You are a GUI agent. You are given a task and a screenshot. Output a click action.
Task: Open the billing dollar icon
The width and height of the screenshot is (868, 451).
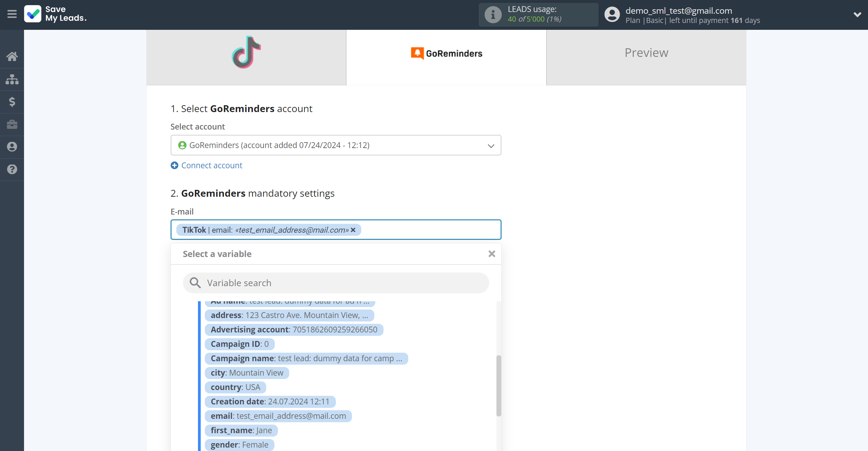click(12, 102)
